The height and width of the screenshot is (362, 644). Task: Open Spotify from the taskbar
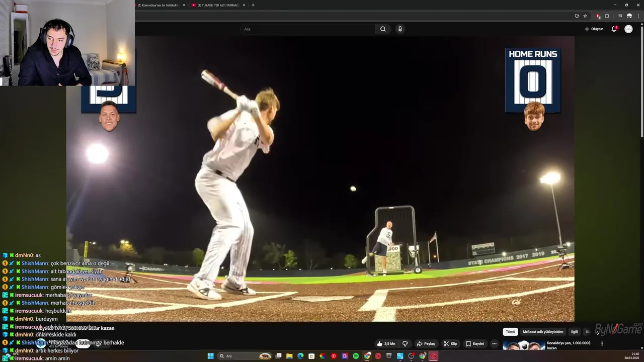click(x=356, y=356)
